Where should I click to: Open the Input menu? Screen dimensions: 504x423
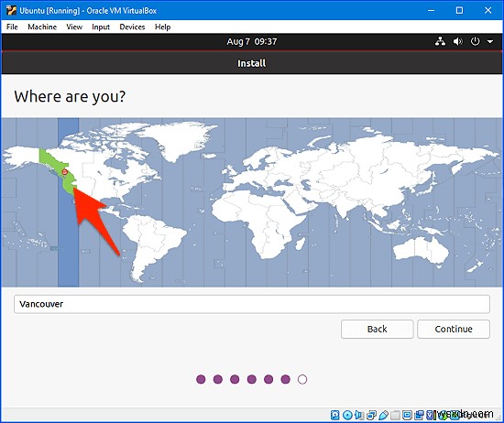(101, 27)
